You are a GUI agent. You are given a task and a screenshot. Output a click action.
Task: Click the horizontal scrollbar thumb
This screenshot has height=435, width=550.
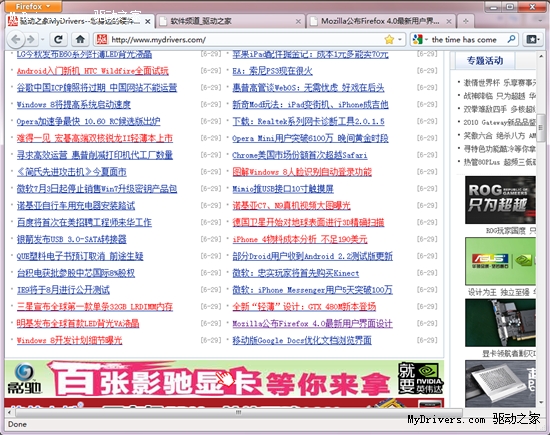[x=238, y=412]
